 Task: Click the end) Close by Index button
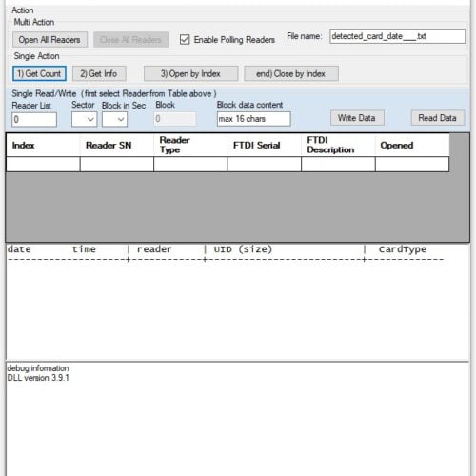(291, 73)
